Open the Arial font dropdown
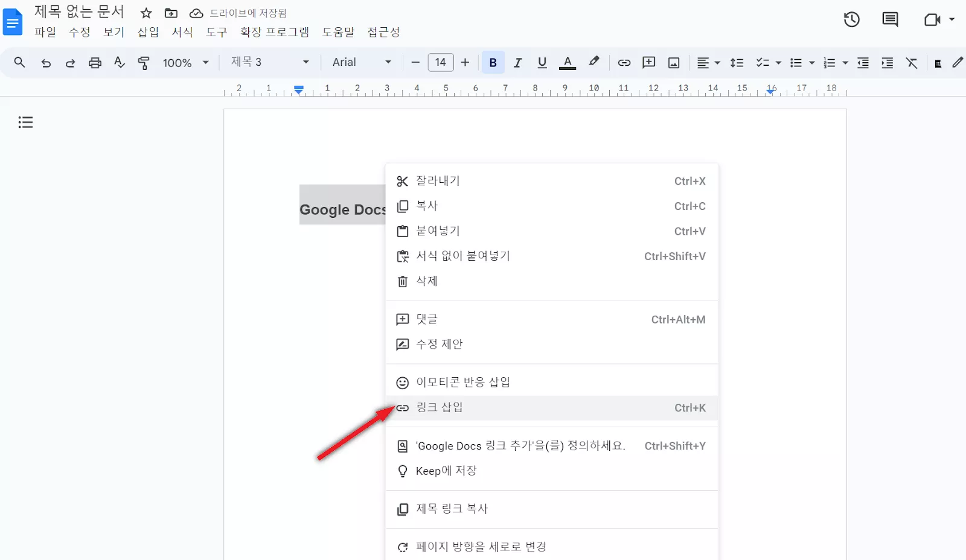 coord(362,62)
